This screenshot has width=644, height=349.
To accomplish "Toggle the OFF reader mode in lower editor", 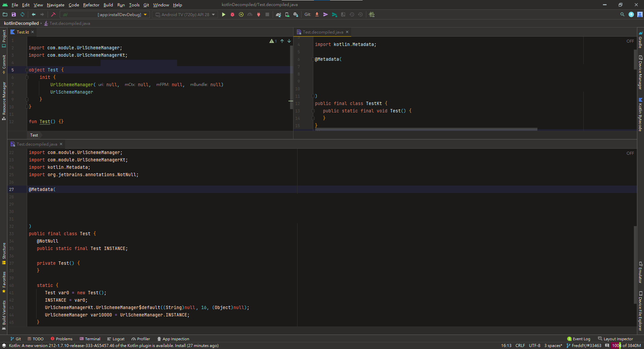I will [x=630, y=153].
